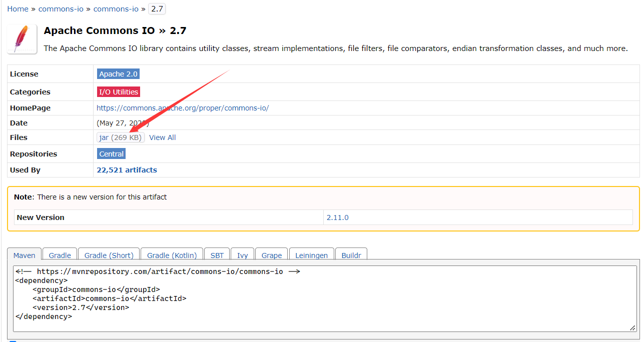Switch to the Gradle (Short) tab
The width and height of the screenshot is (644, 342).
point(109,255)
